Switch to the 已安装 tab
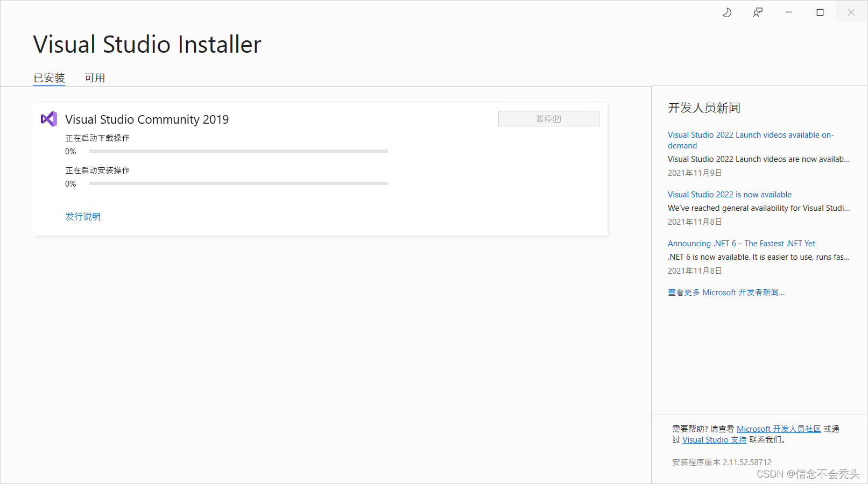868x484 pixels. click(x=49, y=78)
